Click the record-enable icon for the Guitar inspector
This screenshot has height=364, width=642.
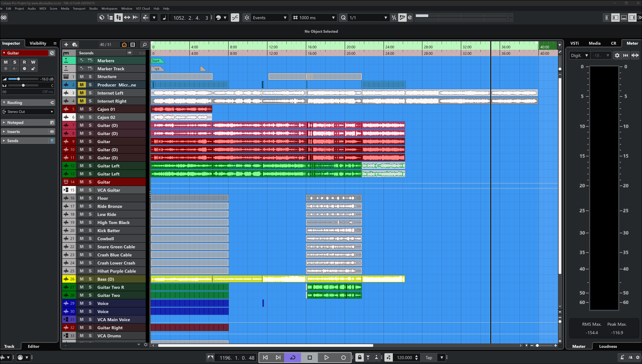(6, 68)
